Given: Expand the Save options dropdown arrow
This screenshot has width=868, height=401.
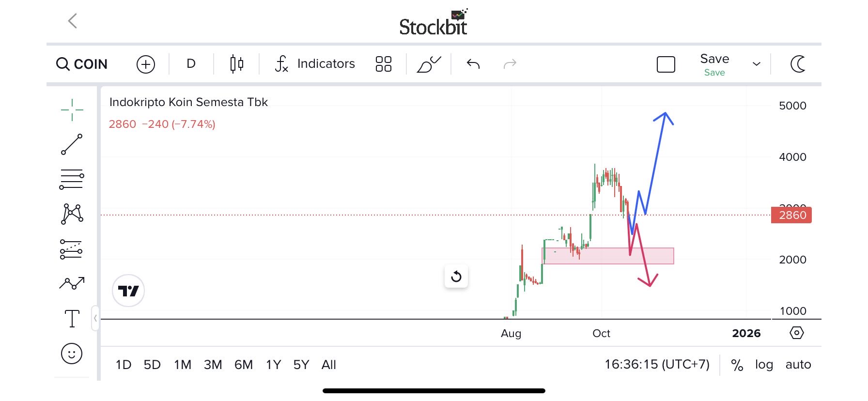Looking at the screenshot, I should [x=757, y=64].
